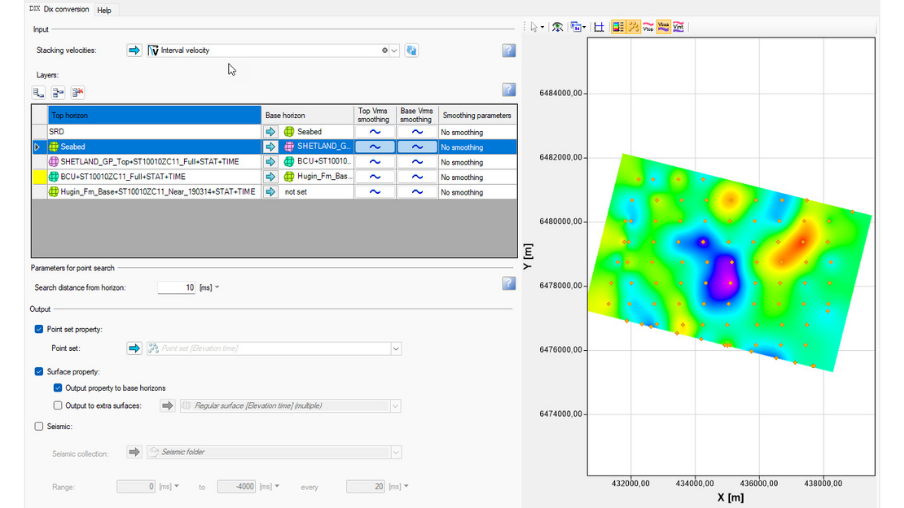This screenshot has width=904, height=508.
Task: Click the gray arrow beside Output to extra surfaces
Action: click(x=167, y=406)
